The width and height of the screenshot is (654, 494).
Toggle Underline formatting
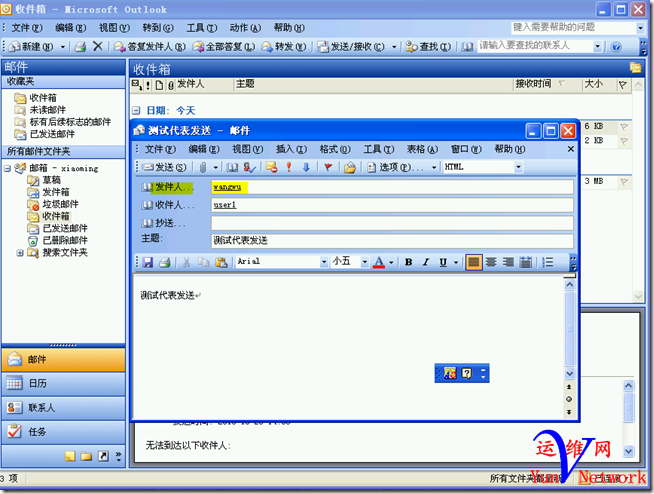pyautogui.click(x=443, y=262)
